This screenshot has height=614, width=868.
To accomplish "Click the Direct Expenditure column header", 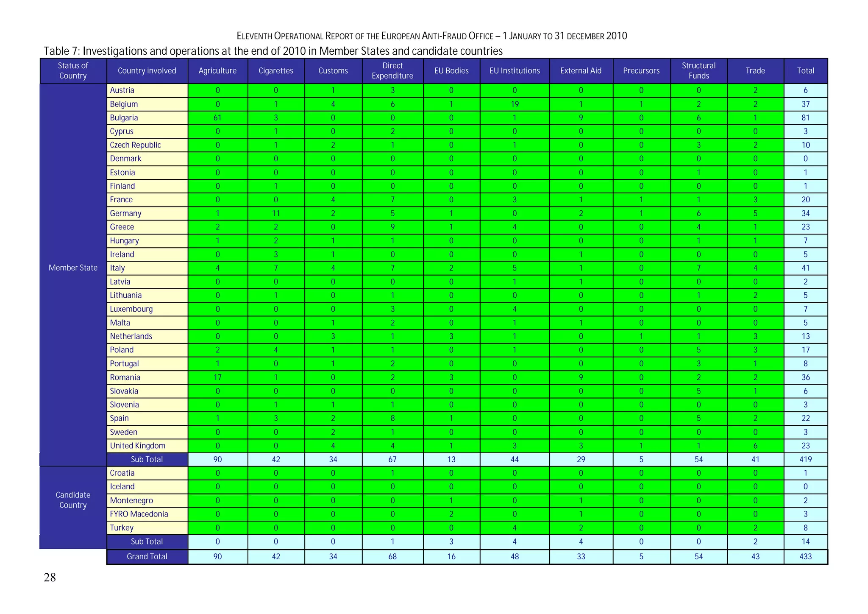I will pos(392,71).
